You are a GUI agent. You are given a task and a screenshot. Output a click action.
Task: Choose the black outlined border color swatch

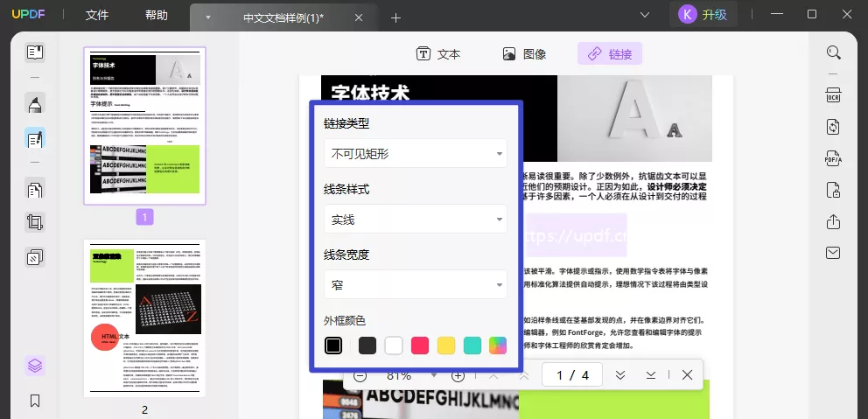[332, 346]
